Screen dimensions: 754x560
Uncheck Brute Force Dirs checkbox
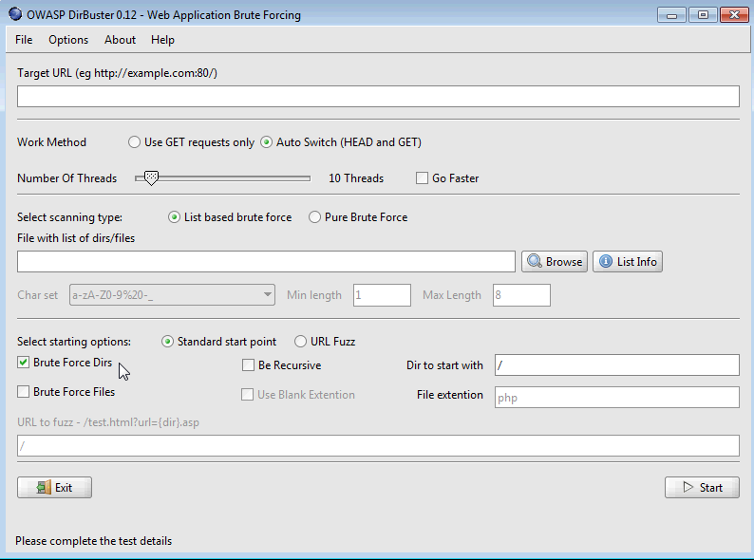23,363
